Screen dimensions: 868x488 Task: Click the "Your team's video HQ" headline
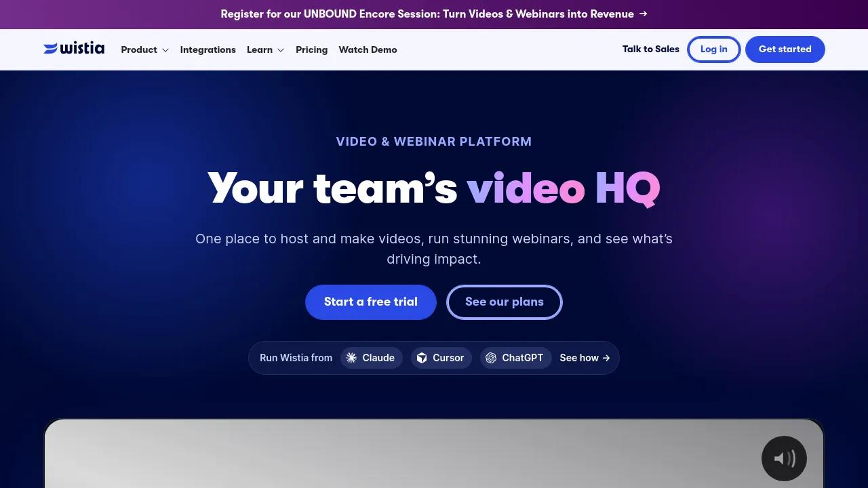tap(434, 188)
